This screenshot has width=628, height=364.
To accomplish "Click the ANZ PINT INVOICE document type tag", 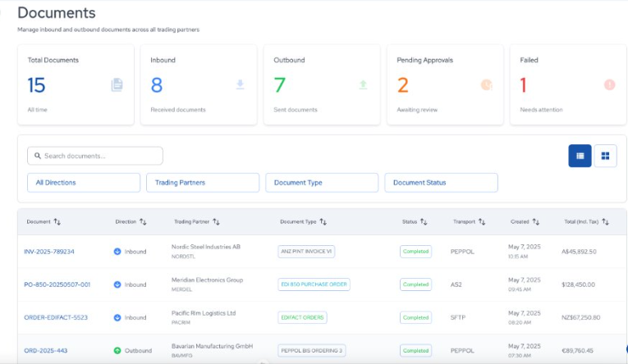I will [x=306, y=252].
